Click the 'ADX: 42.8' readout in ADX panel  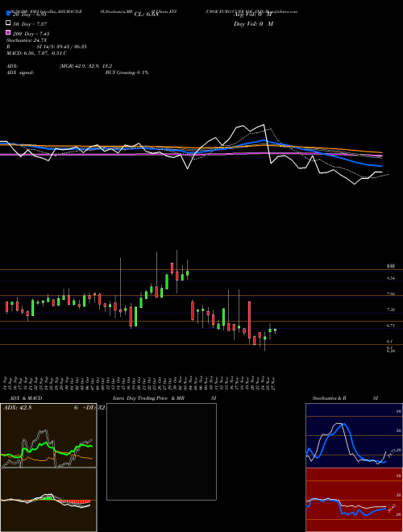[17, 408]
